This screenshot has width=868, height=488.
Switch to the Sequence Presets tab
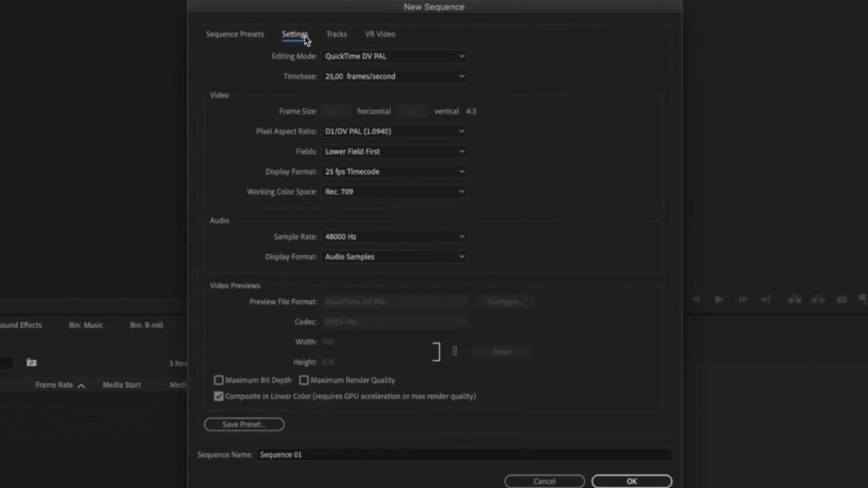coord(235,34)
